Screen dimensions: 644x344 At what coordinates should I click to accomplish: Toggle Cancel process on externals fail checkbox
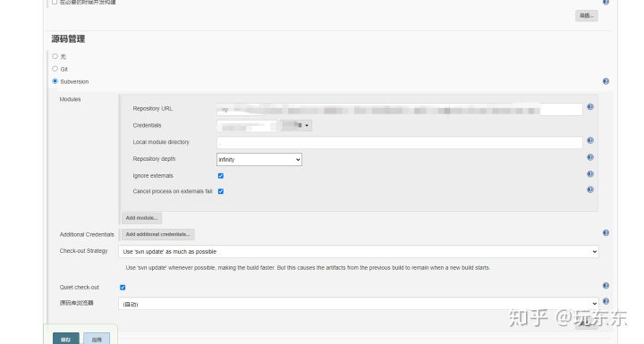[x=221, y=191]
